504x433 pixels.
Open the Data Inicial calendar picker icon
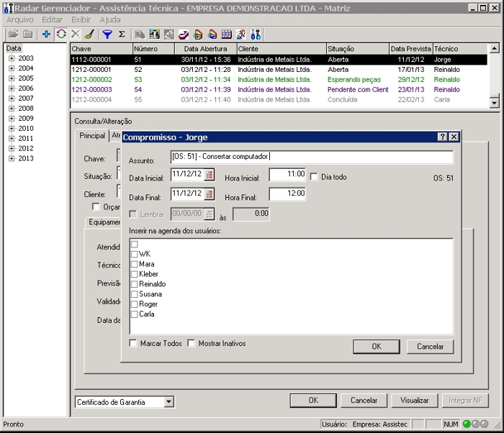click(x=209, y=175)
